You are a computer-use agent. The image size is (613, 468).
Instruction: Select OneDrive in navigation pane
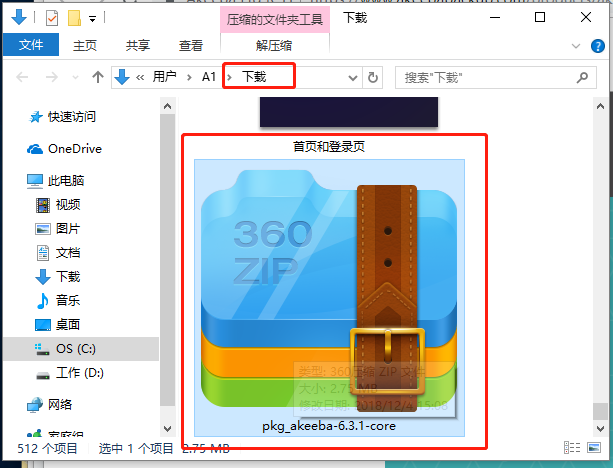65,149
